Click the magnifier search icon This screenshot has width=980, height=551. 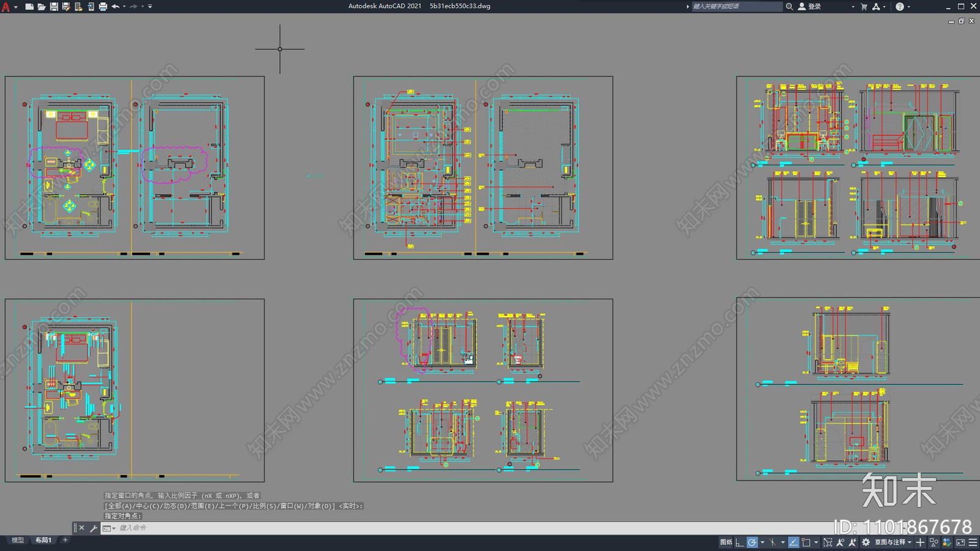790,6
